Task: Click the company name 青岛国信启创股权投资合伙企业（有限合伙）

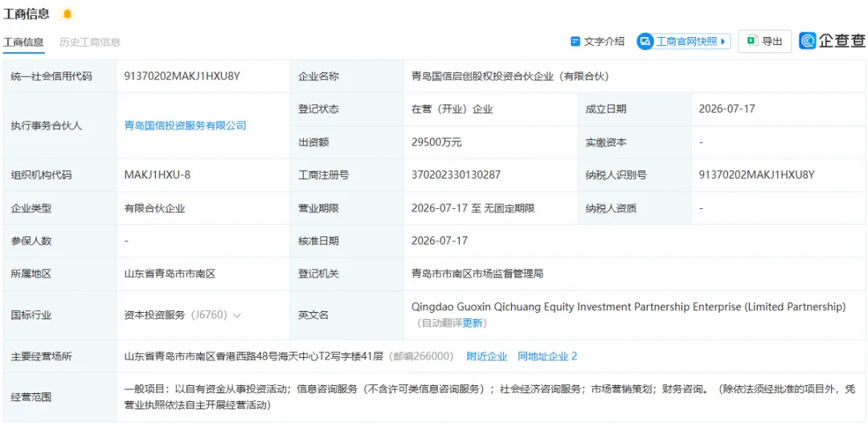Action: (510, 76)
